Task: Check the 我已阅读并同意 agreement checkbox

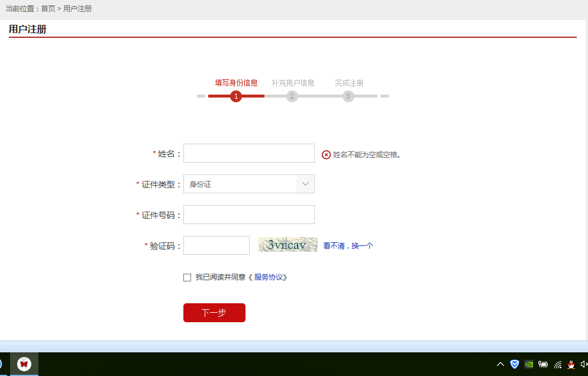Action: [x=187, y=277]
